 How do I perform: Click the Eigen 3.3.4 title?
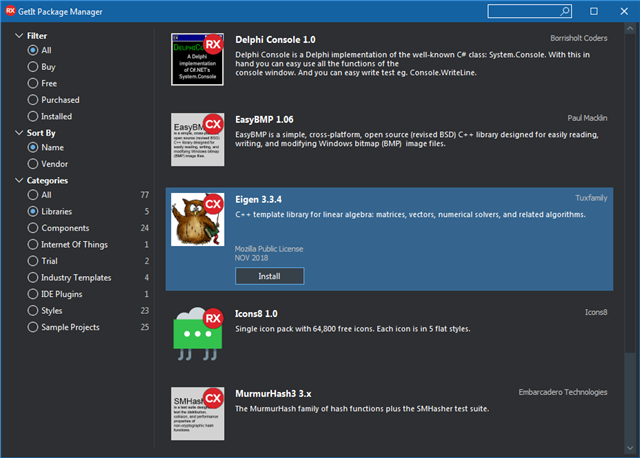tap(258, 200)
